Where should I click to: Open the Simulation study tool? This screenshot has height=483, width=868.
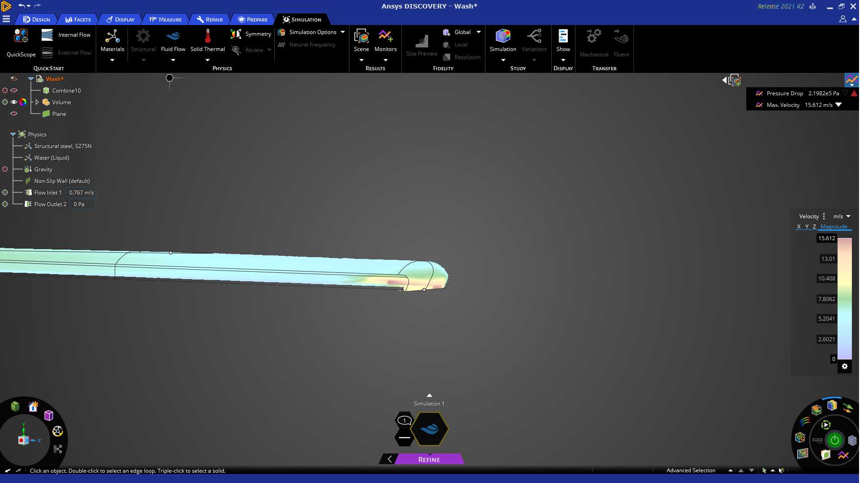(503, 41)
